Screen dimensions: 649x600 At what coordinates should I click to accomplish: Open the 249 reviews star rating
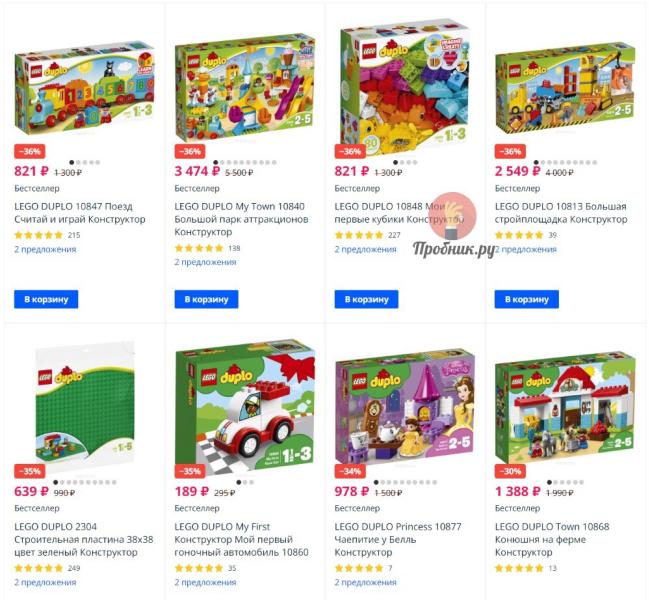click(38, 568)
